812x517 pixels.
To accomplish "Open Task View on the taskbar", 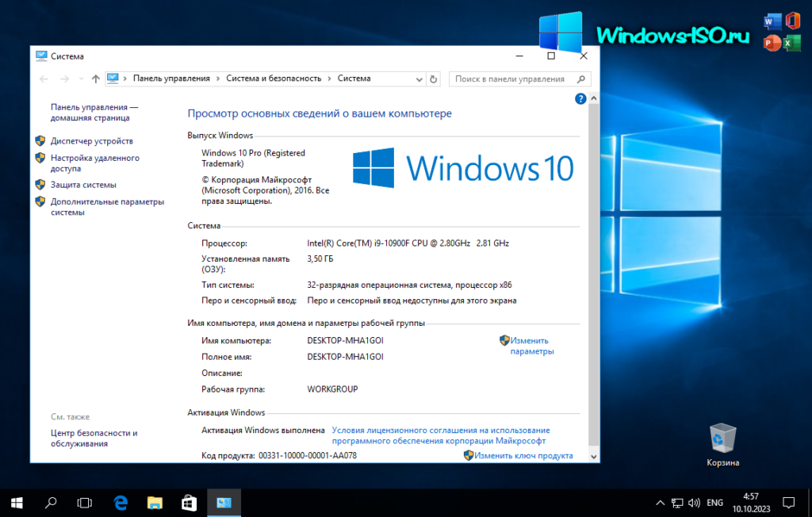I will (x=84, y=503).
